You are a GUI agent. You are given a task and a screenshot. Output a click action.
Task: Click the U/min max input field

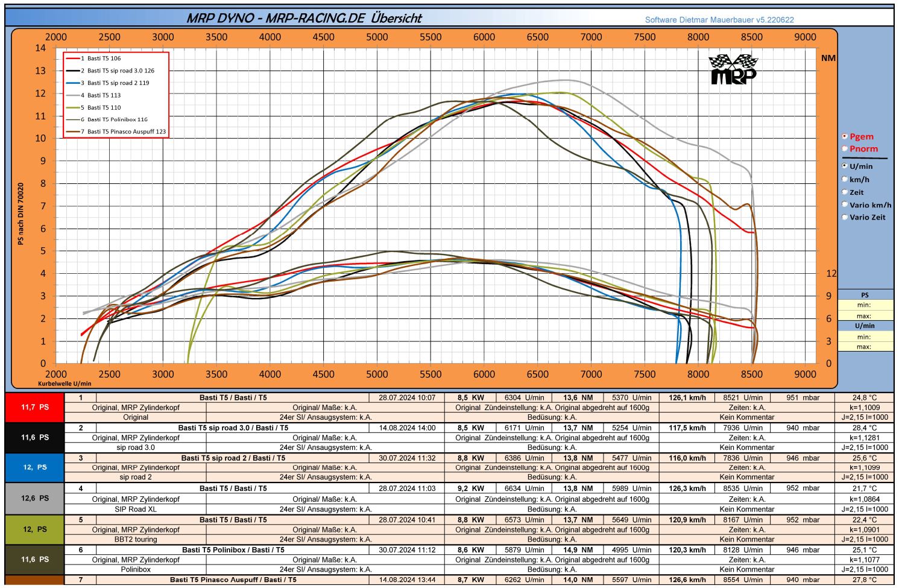865,347
